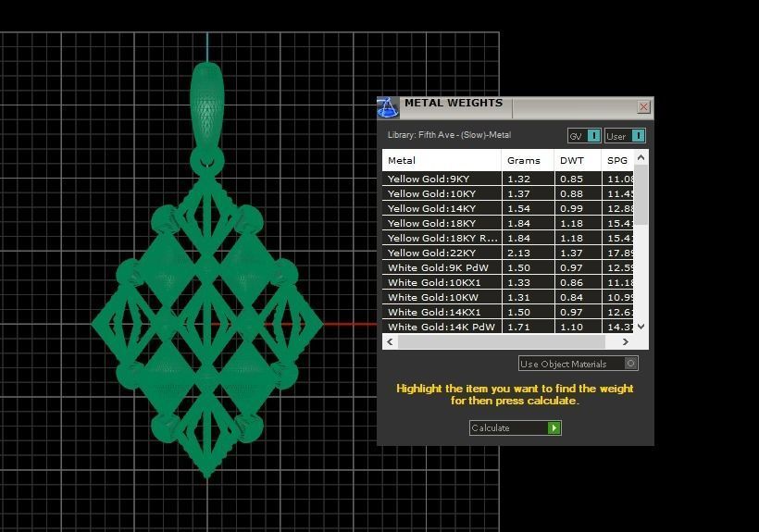Click the vertical scrollbar thumb
The height and width of the screenshot is (532, 759).
(641, 195)
